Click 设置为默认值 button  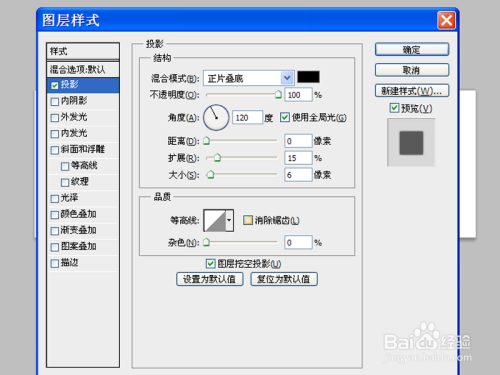point(210,279)
